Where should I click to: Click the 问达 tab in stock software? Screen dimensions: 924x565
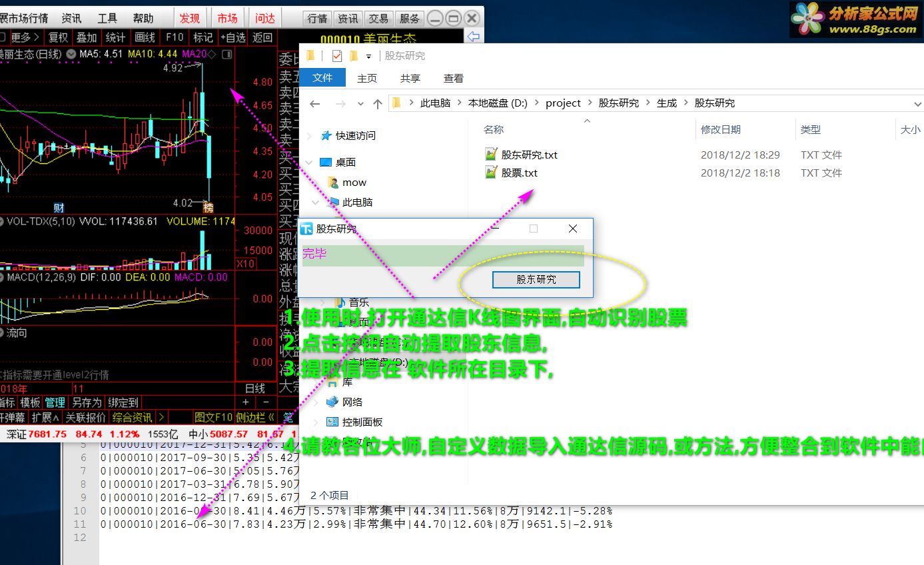click(265, 18)
